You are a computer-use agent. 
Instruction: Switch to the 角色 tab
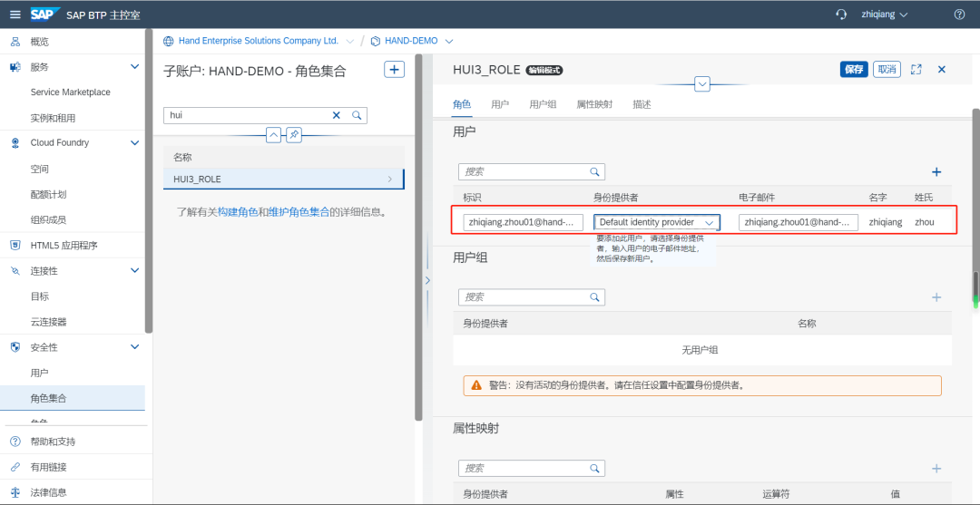tap(462, 104)
